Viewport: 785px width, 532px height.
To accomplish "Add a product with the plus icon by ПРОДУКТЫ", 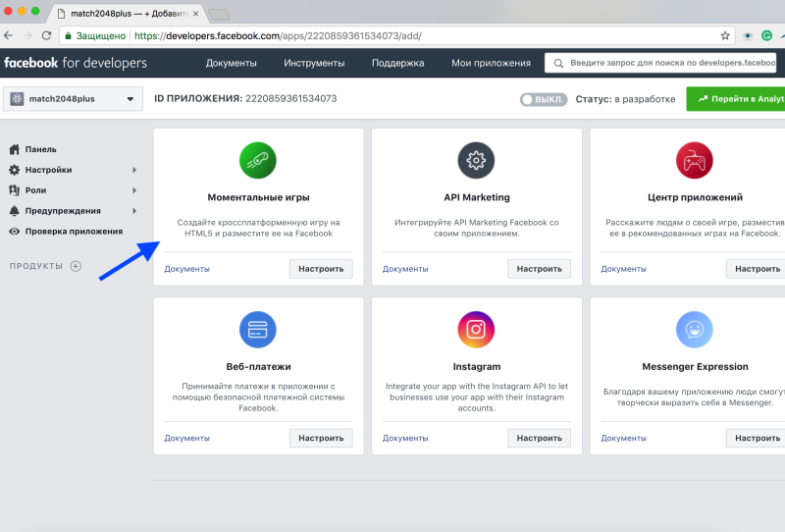I will coord(76,266).
